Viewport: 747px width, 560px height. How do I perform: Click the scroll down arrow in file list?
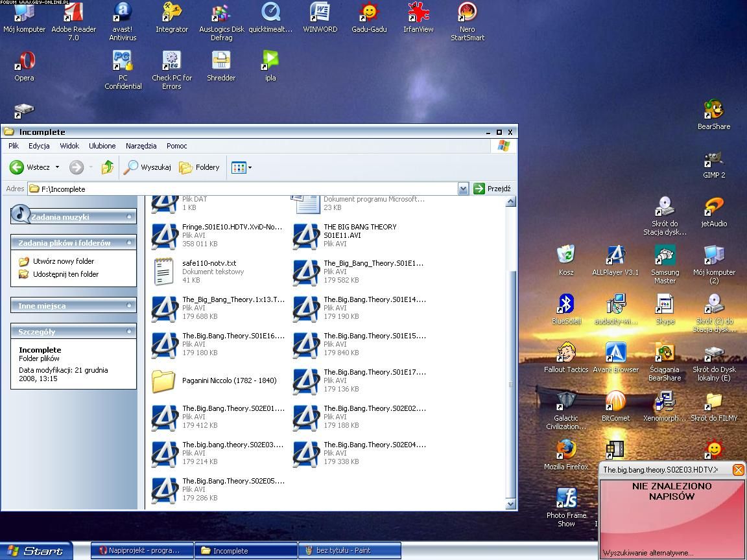click(511, 504)
